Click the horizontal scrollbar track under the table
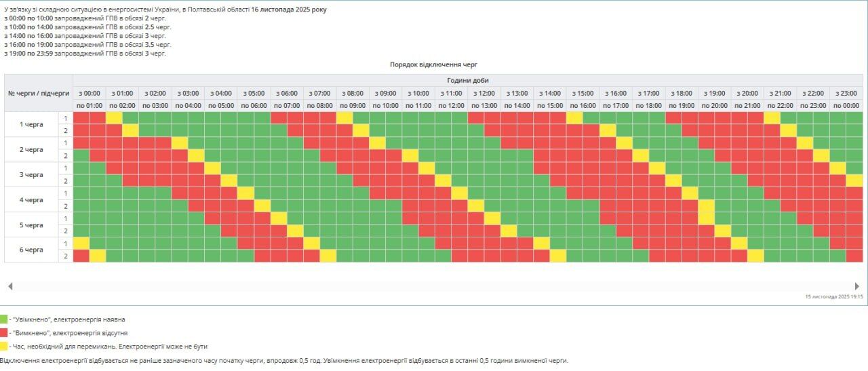The width and height of the screenshot is (868, 371). point(434,286)
